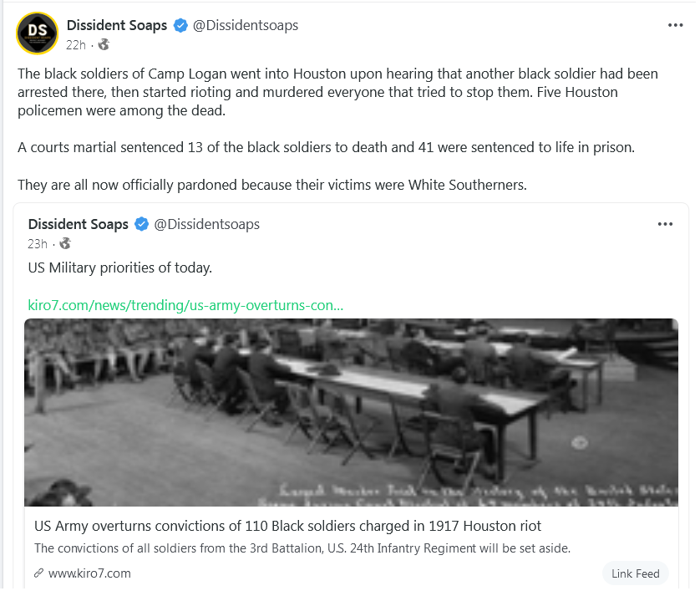The height and width of the screenshot is (591, 700).
Task: Click the verified badge in the quoted post
Action: (x=141, y=224)
